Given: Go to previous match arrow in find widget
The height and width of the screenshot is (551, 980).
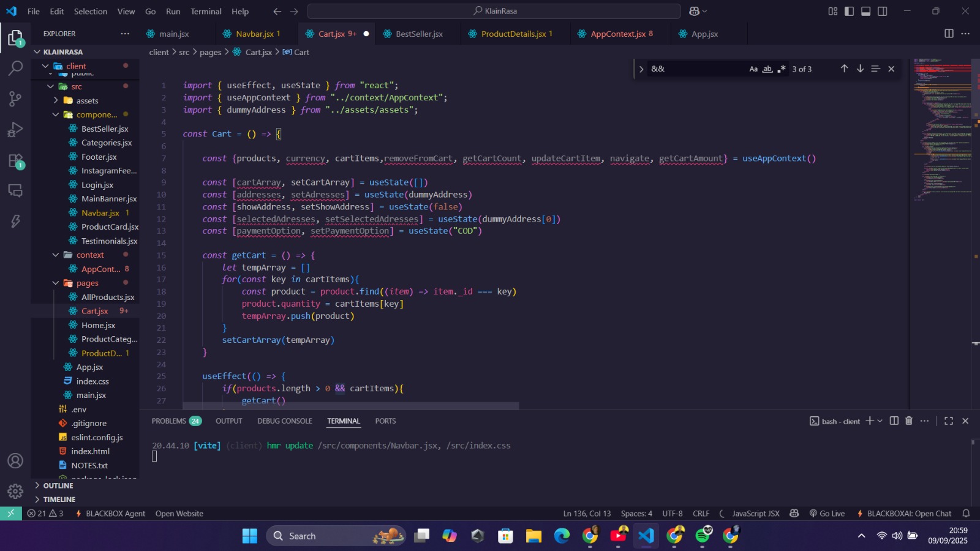Looking at the screenshot, I should point(844,69).
